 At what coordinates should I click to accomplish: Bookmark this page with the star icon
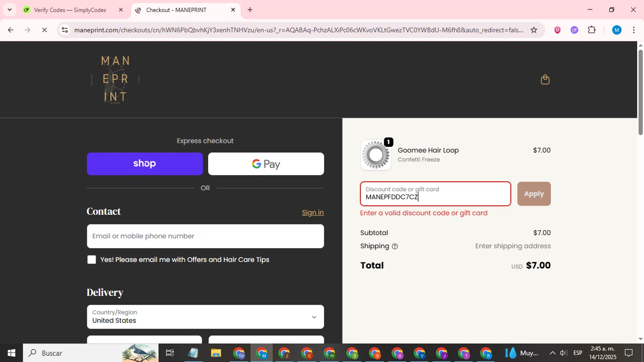click(x=534, y=30)
